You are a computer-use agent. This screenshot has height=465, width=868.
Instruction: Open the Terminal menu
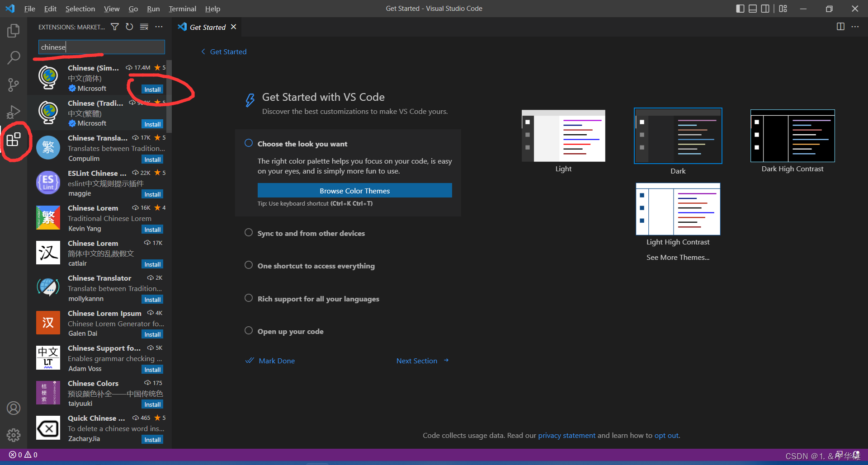pyautogui.click(x=182, y=9)
